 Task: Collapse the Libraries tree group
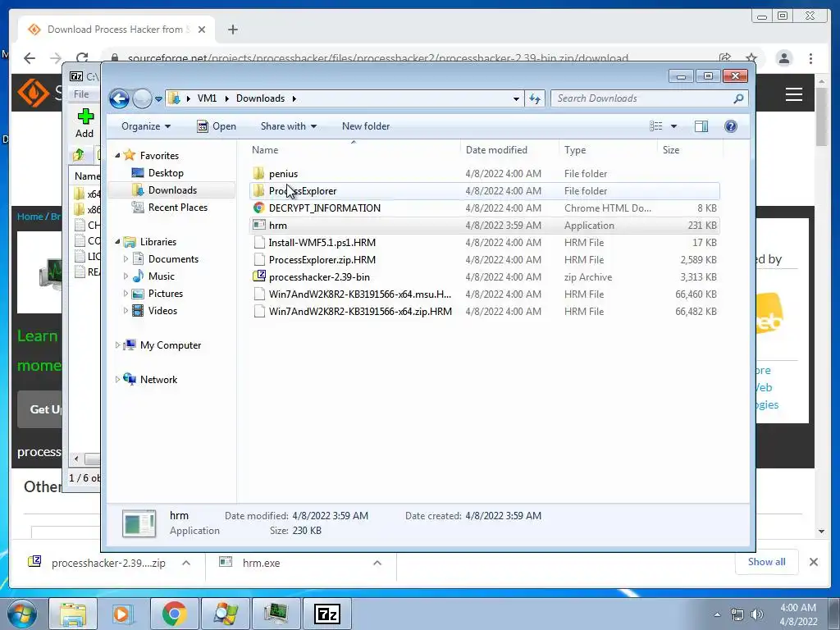pos(117,242)
